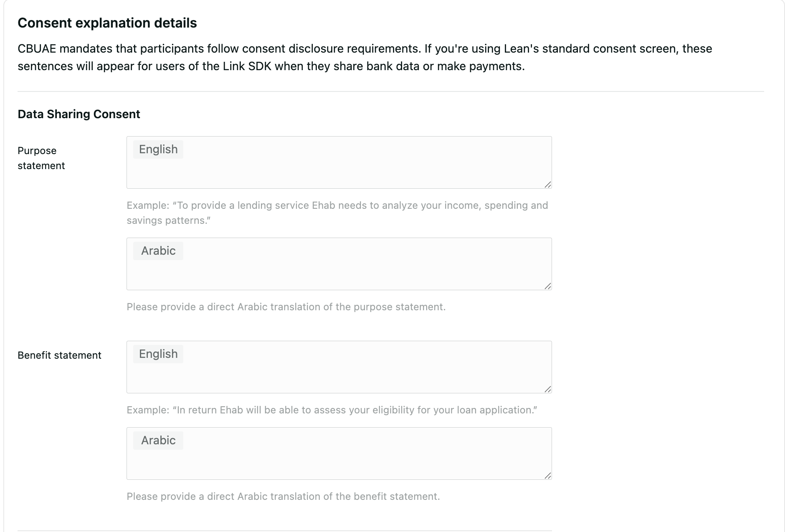Image resolution: width=785 pixels, height=532 pixels.
Task: Focus the Benefit statement Arabic text area
Action: coord(339,460)
